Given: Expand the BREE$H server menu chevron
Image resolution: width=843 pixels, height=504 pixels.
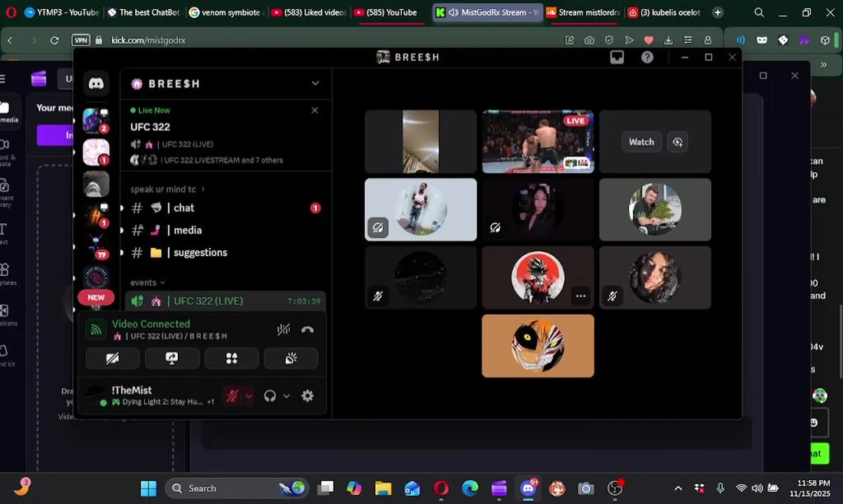Looking at the screenshot, I should [315, 83].
